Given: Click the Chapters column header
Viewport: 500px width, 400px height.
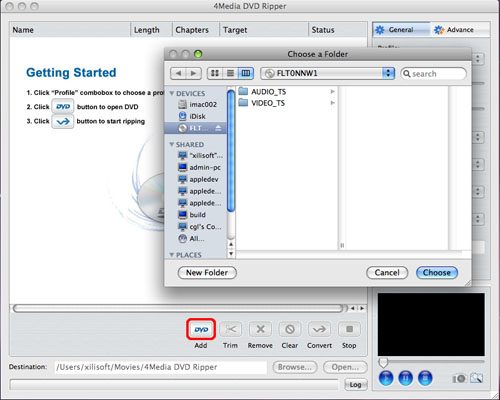Looking at the screenshot, I should pos(196,30).
